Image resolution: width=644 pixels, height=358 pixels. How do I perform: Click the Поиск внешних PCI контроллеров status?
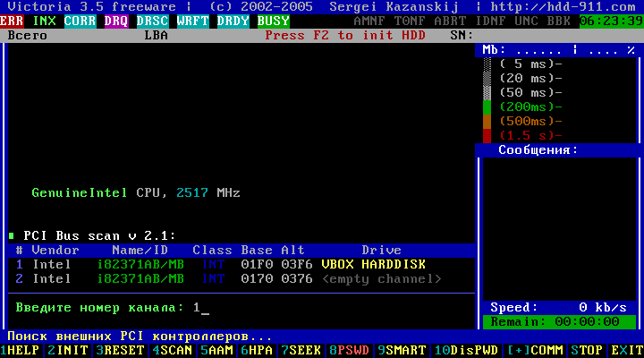[x=140, y=337]
